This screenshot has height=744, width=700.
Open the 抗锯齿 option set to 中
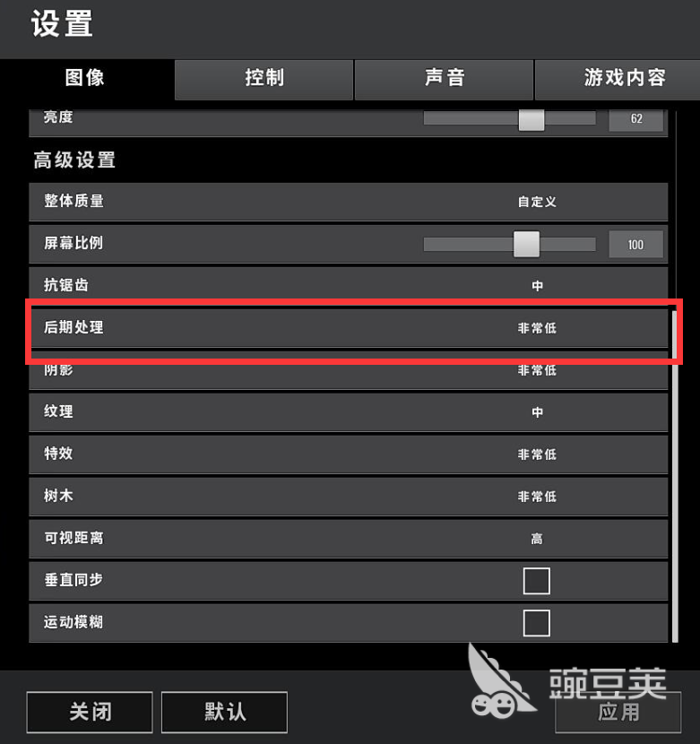[x=537, y=286]
